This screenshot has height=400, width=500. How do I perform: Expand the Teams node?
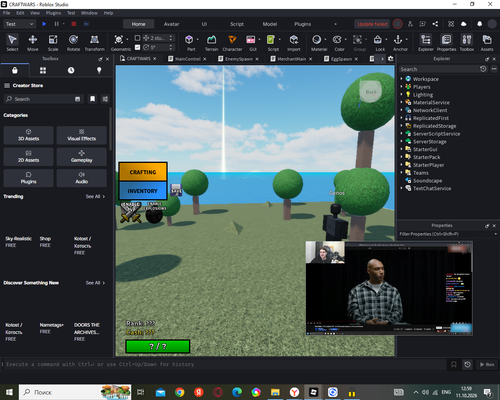pos(402,173)
